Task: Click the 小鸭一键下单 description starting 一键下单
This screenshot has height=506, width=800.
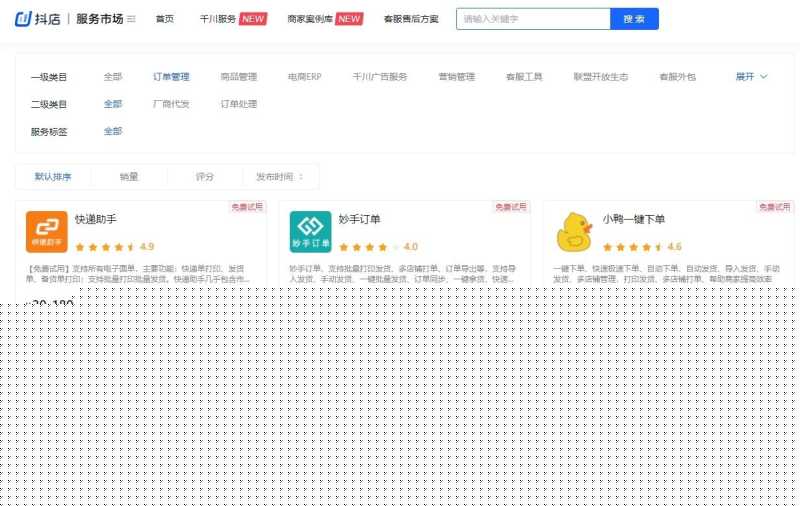Action: tap(666, 273)
